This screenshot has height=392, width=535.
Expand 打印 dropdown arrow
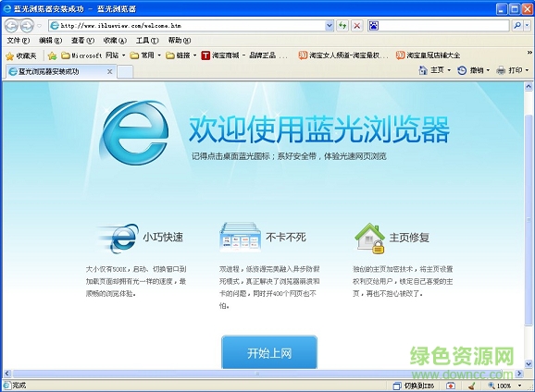click(528, 70)
